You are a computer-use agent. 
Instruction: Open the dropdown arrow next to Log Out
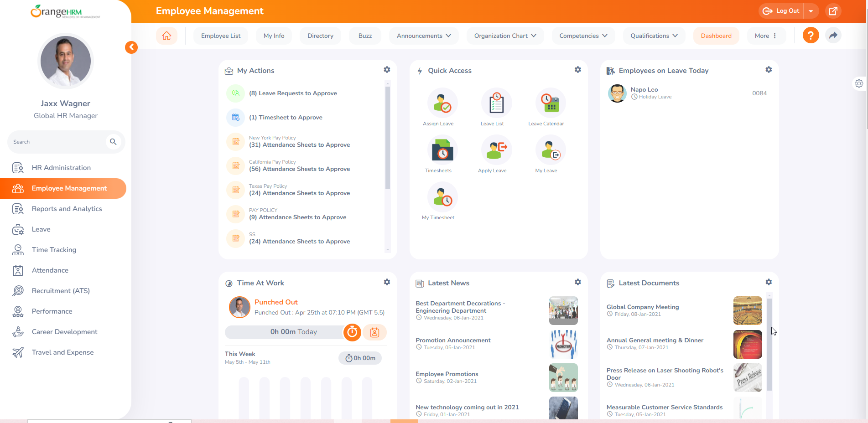811,11
